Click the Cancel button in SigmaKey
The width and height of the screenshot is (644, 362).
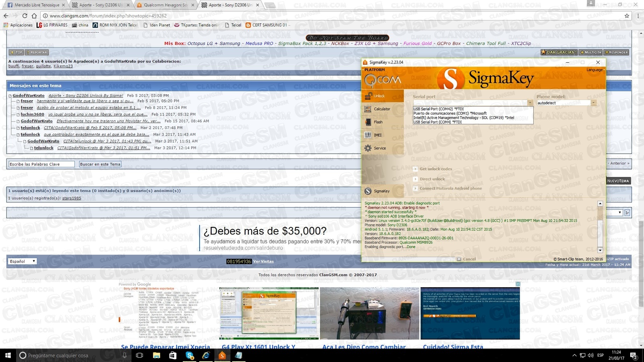coord(466,259)
